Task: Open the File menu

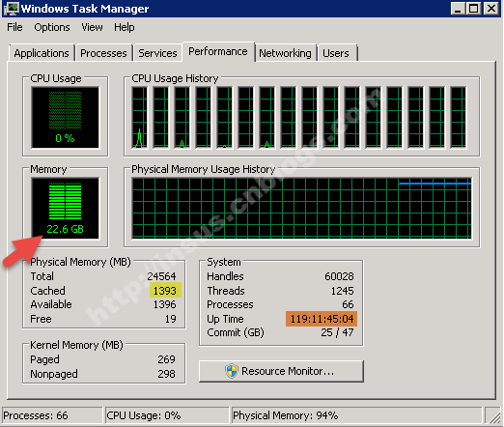Action: pyautogui.click(x=14, y=27)
